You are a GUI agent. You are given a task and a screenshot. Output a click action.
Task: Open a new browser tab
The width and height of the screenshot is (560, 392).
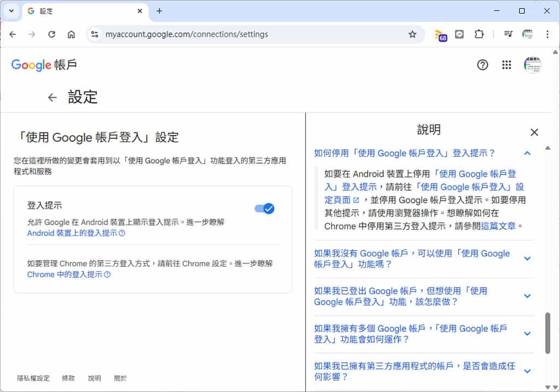coord(159,11)
